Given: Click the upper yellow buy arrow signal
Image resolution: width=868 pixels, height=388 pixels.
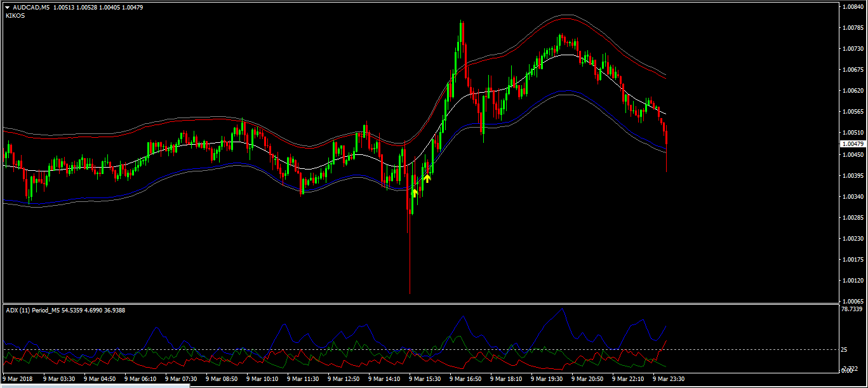Looking at the screenshot, I should pos(427,178).
